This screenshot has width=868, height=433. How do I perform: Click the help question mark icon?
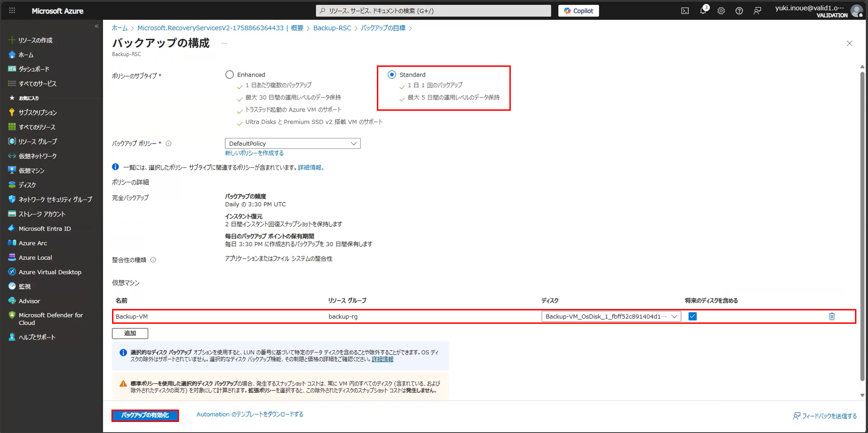tap(739, 11)
